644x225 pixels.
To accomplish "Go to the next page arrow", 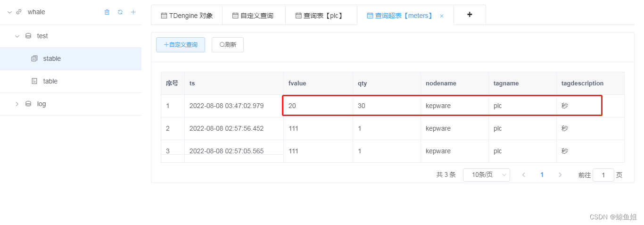I will 560,175.
